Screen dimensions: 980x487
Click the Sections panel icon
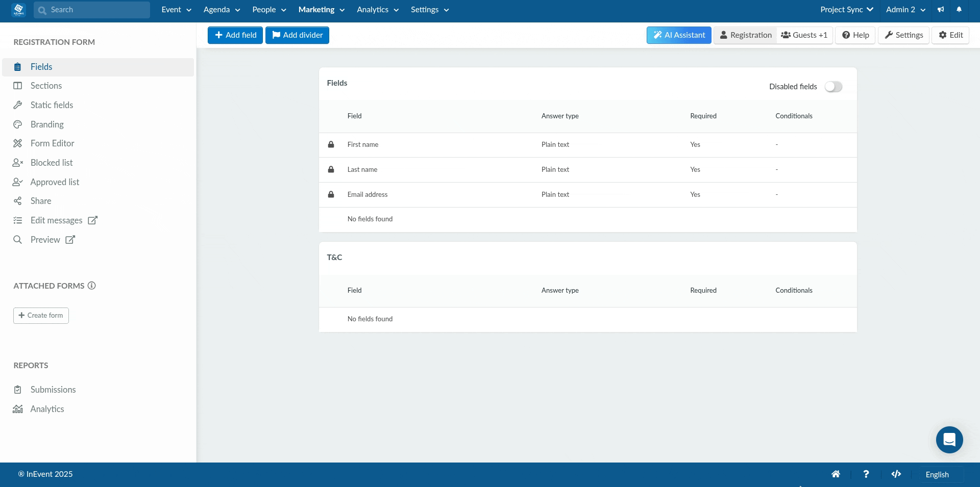click(18, 86)
